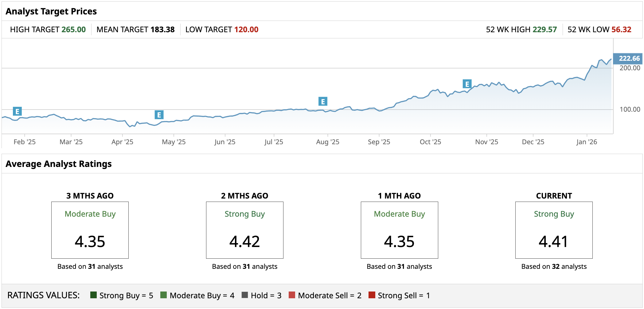Click the earnings marker before Nov '25
The image size is (644, 309).
[467, 84]
